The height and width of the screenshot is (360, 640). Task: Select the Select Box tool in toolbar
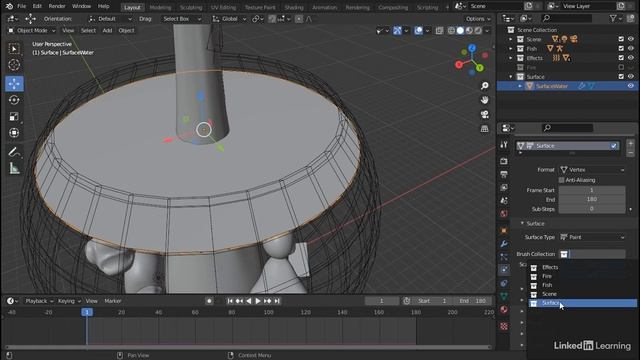click(x=14, y=49)
